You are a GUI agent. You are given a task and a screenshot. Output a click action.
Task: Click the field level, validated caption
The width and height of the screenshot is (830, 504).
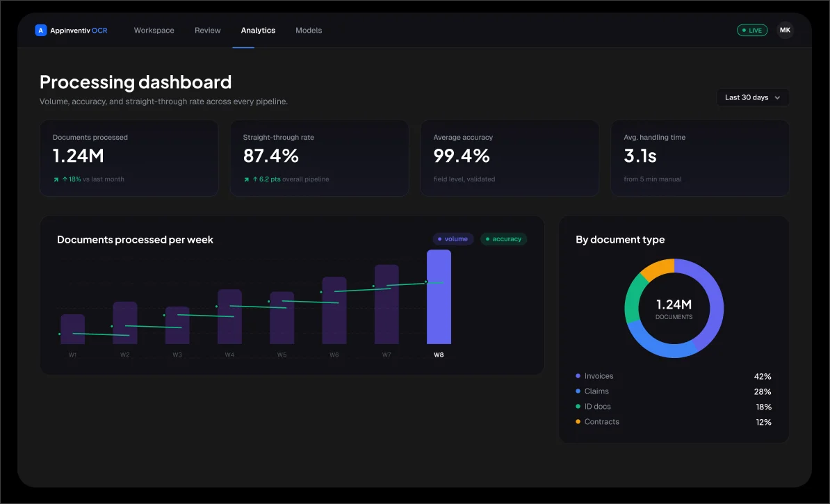click(464, 179)
